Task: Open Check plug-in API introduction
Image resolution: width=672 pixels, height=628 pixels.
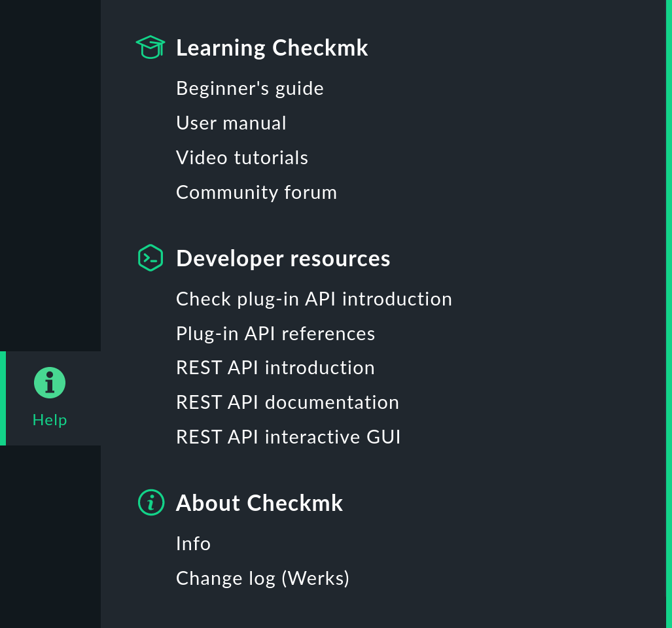Action: pyautogui.click(x=313, y=299)
